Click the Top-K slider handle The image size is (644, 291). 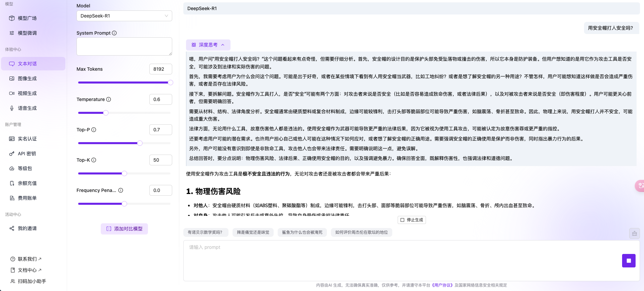tap(124, 173)
